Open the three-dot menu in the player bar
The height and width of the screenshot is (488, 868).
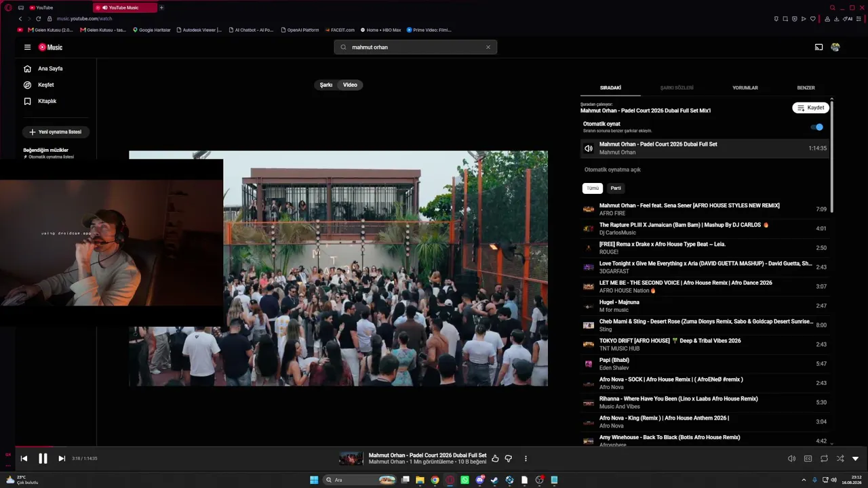coord(526,459)
